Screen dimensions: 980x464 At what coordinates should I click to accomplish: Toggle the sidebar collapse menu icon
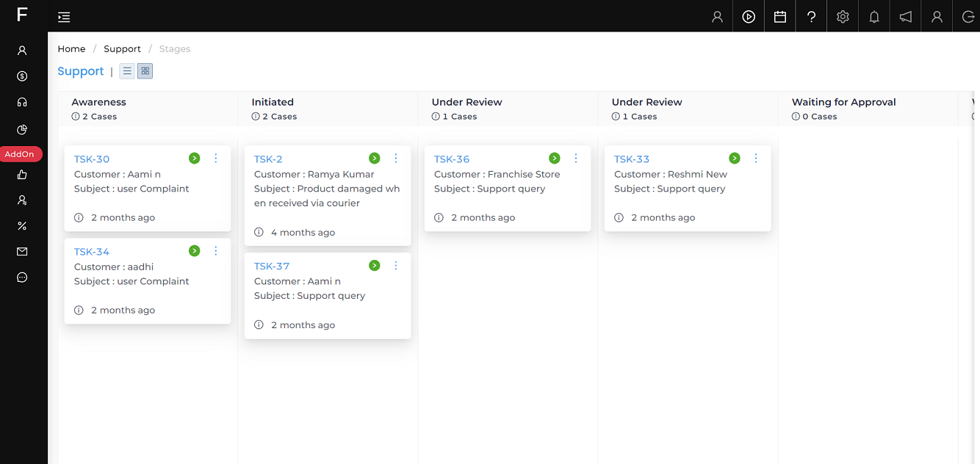click(64, 17)
